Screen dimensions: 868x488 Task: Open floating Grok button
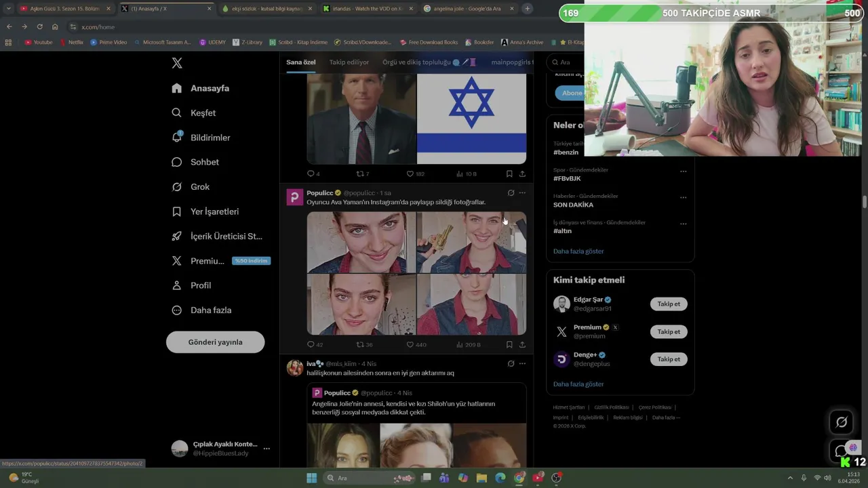pos(842,422)
